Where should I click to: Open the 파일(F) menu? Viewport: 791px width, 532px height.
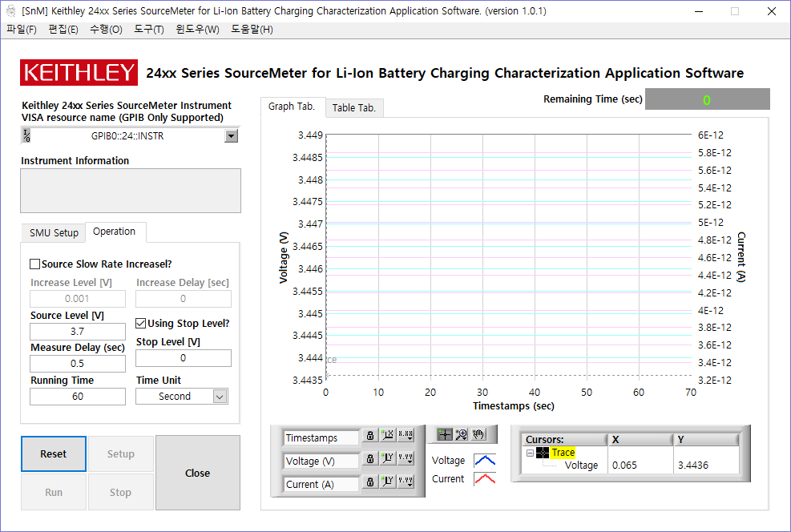(x=21, y=30)
